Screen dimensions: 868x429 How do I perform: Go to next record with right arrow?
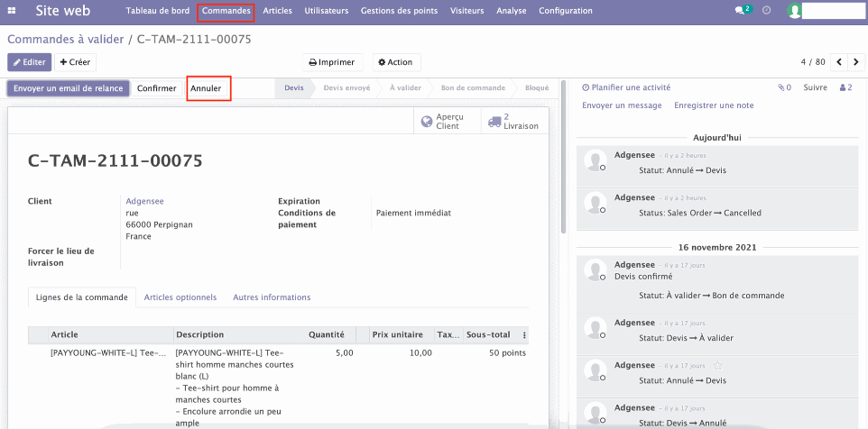(857, 62)
